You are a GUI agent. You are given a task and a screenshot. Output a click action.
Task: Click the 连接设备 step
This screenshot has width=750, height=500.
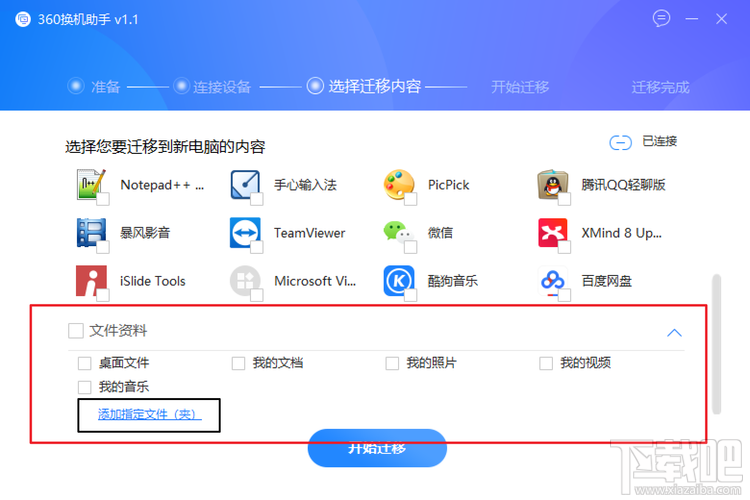point(212,87)
